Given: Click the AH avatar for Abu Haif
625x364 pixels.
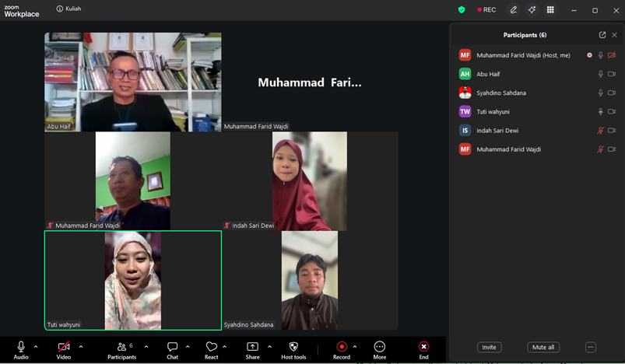Looking at the screenshot, I should click(465, 74).
